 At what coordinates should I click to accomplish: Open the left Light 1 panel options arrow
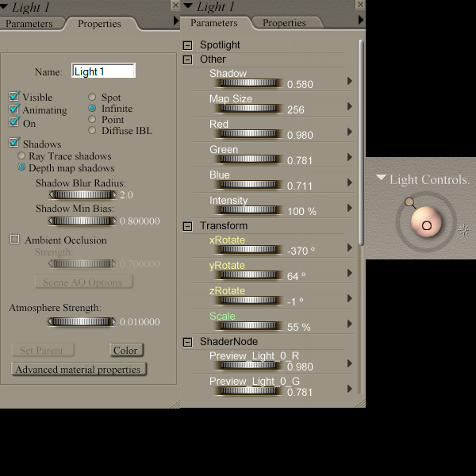[x=176, y=21]
